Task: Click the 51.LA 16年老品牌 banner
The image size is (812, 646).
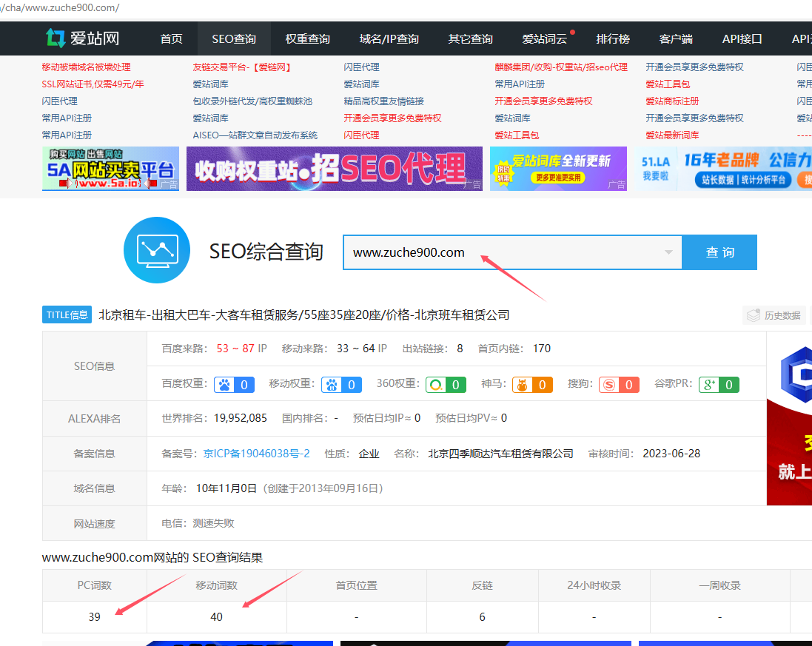Action: (x=723, y=168)
